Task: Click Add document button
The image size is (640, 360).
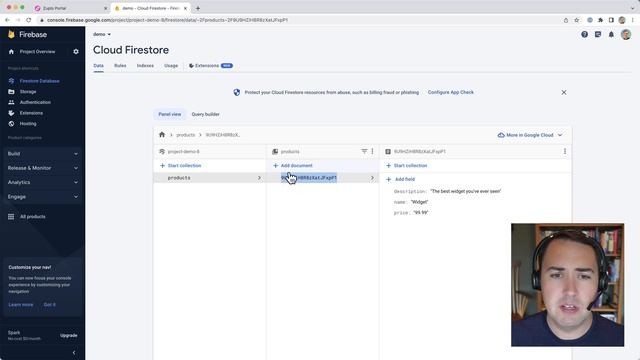Action: coord(293,166)
